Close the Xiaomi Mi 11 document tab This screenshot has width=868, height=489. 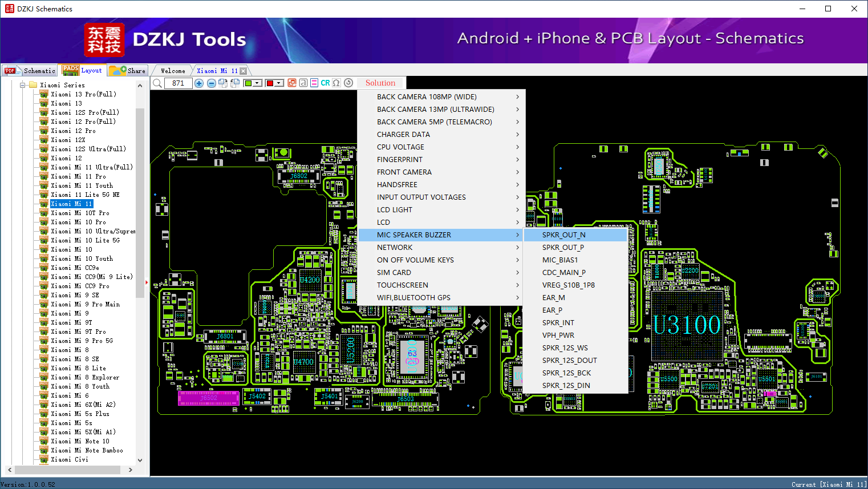(x=244, y=71)
